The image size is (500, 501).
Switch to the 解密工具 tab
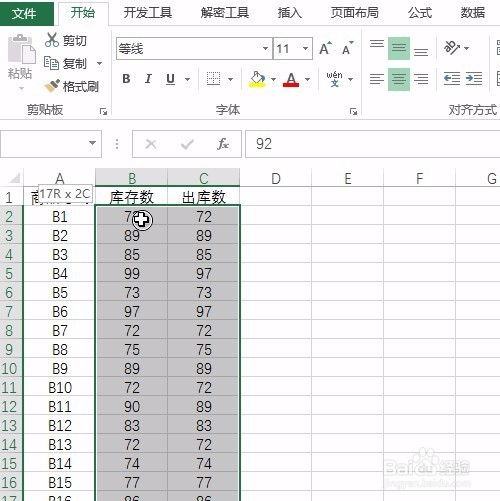tap(225, 13)
